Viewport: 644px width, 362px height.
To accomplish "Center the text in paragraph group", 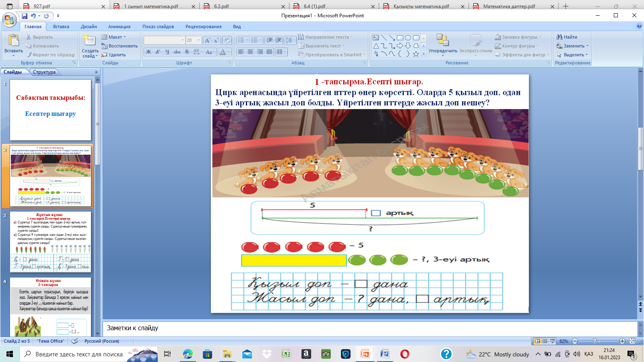I will coord(250,52).
